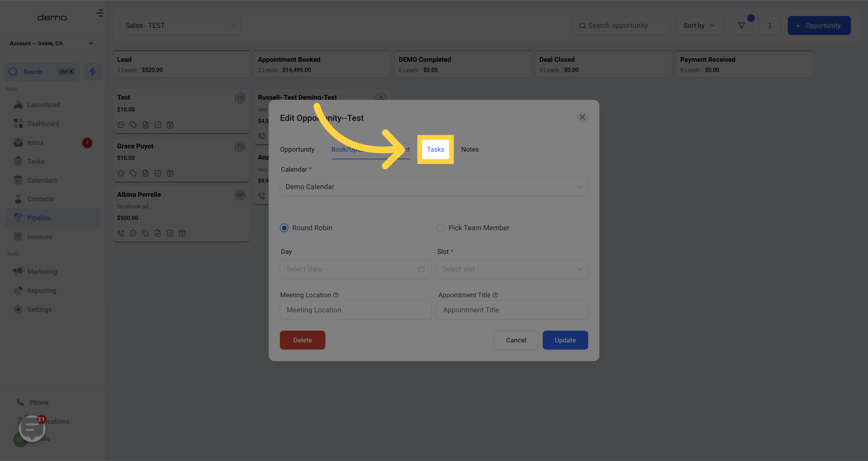Image resolution: width=868 pixels, height=461 pixels.
Task: Open the Albina Perrelle opportunity card
Action: 181,214
